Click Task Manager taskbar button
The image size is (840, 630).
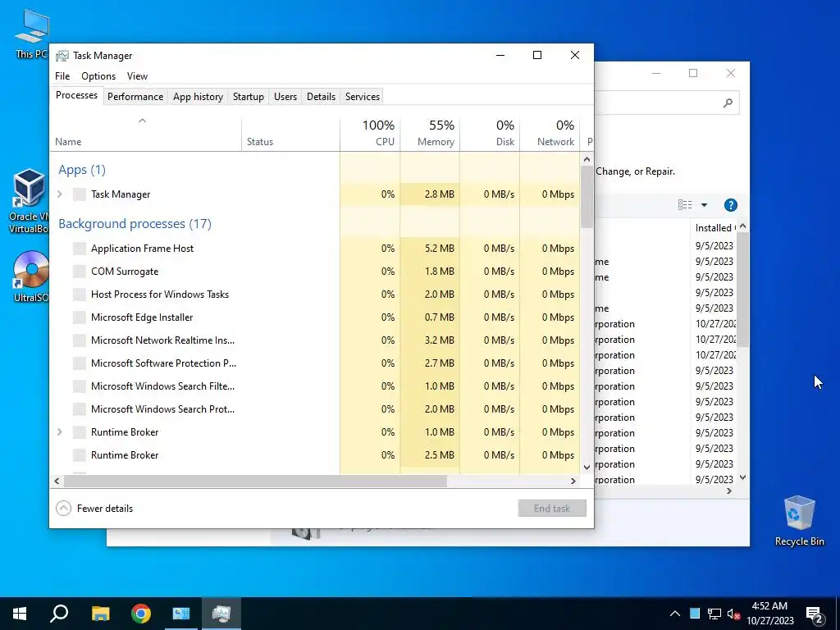tap(221, 614)
